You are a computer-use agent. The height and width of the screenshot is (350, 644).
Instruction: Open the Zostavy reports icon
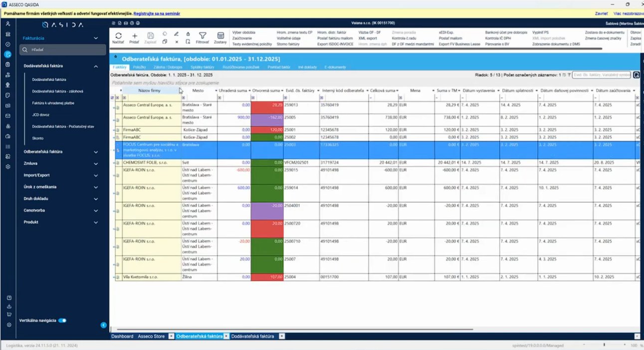pyautogui.click(x=220, y=36)
